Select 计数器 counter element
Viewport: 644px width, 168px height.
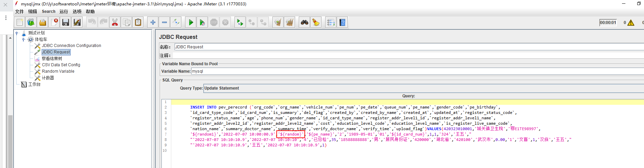[48, 78]
